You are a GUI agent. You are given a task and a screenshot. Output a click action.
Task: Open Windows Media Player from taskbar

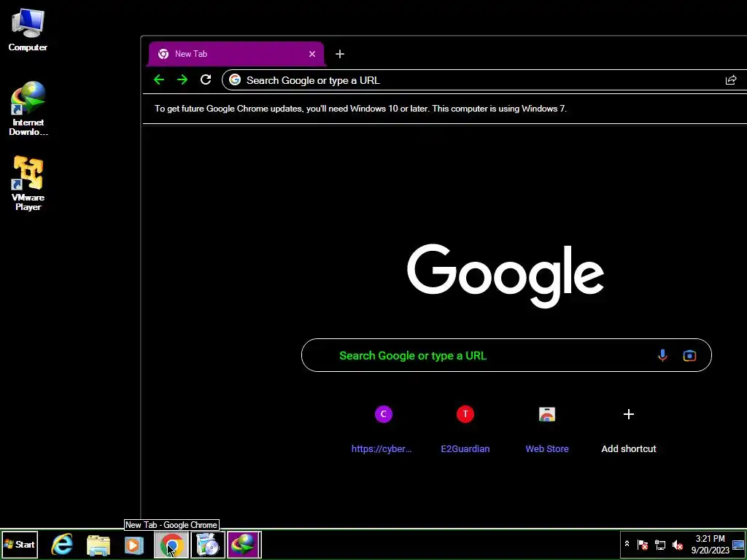click(x=134, y=545)
